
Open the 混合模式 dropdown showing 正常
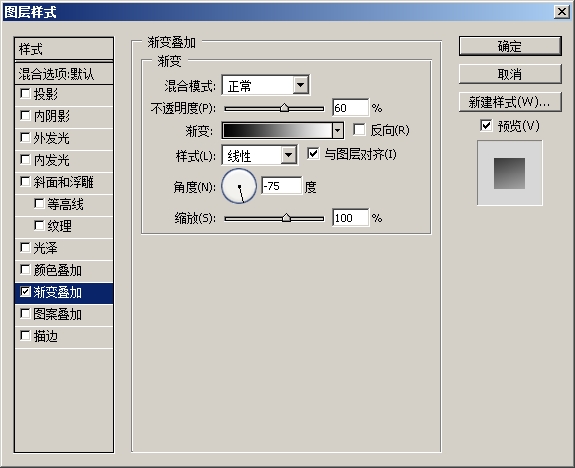[266, 85]
